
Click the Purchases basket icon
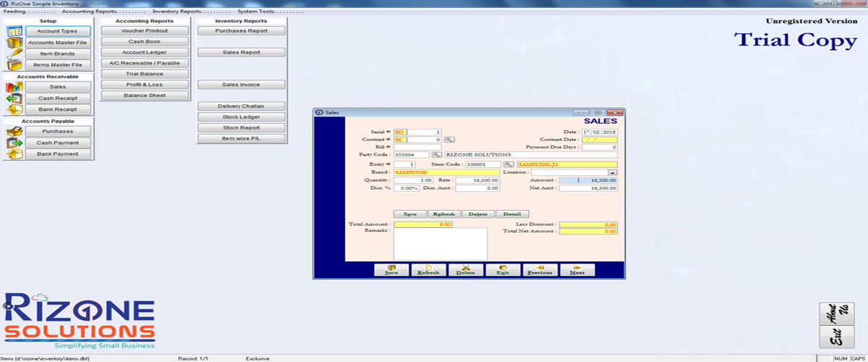coord(14,132)
